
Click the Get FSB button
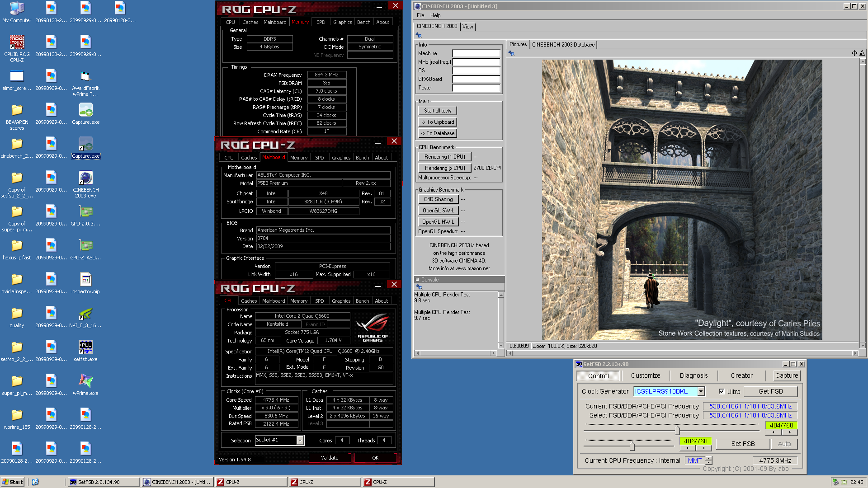point(770,391)
